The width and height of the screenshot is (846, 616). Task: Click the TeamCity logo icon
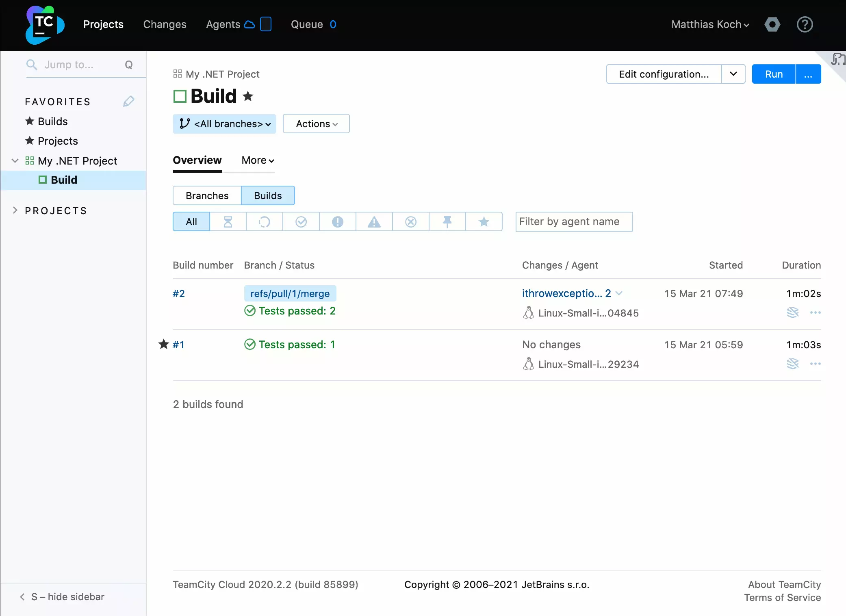pyautogui.click(x=45, y=25)
